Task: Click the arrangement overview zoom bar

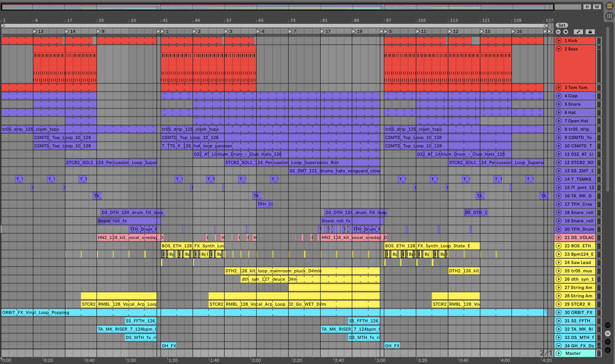Action: click(x=277, y=7)
